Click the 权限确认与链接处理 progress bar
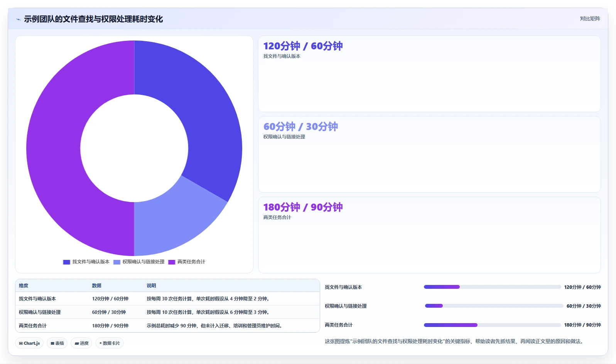616x364 pixels. [x=494, y=306]
